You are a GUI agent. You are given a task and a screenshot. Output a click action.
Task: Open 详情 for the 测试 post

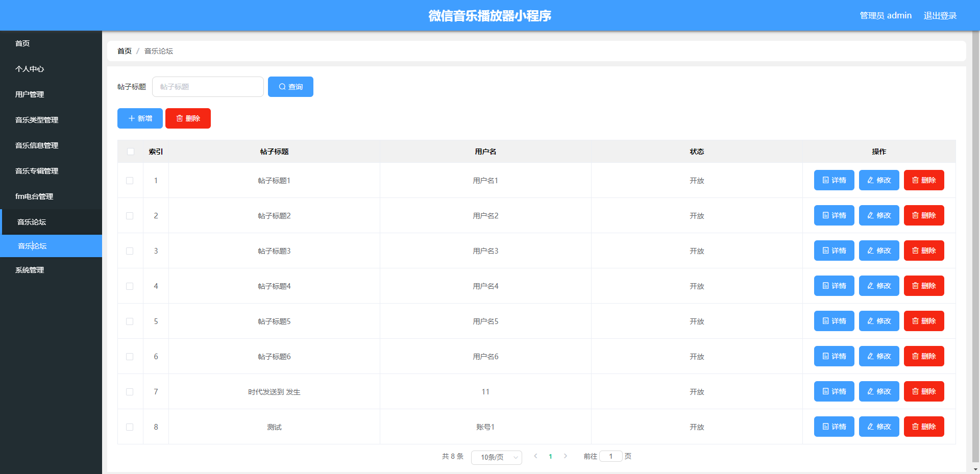834,427
